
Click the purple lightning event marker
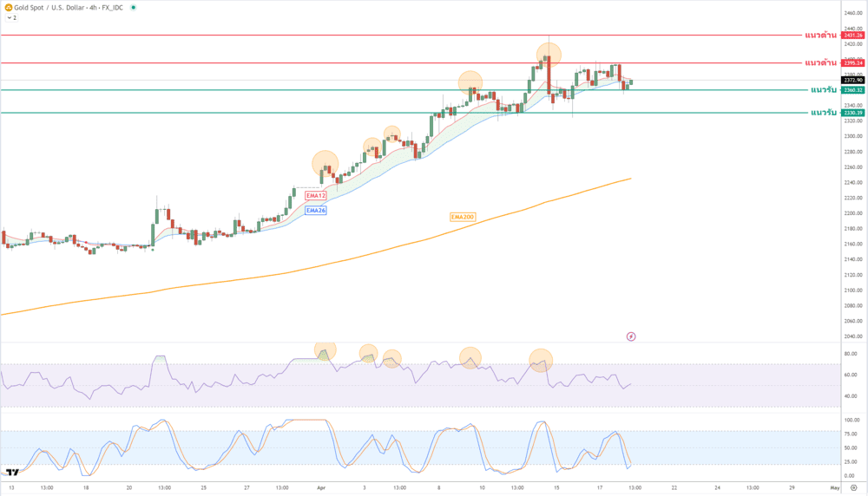pyautogui.click(x=631, y=336)
